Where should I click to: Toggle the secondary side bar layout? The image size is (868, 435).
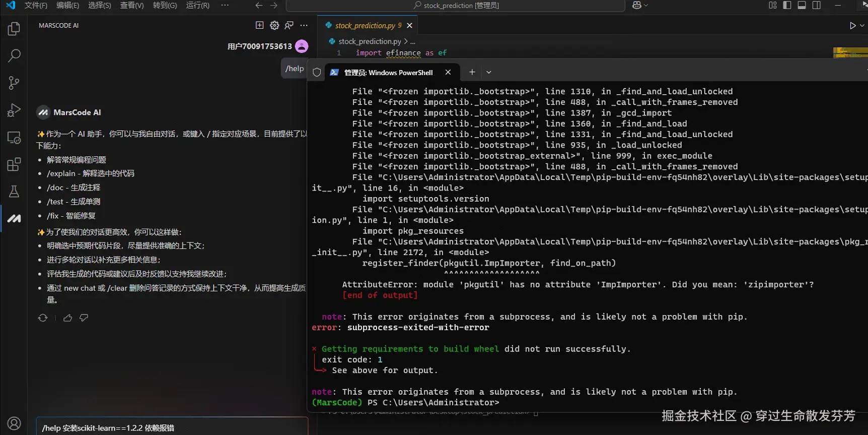coord(816,6)
